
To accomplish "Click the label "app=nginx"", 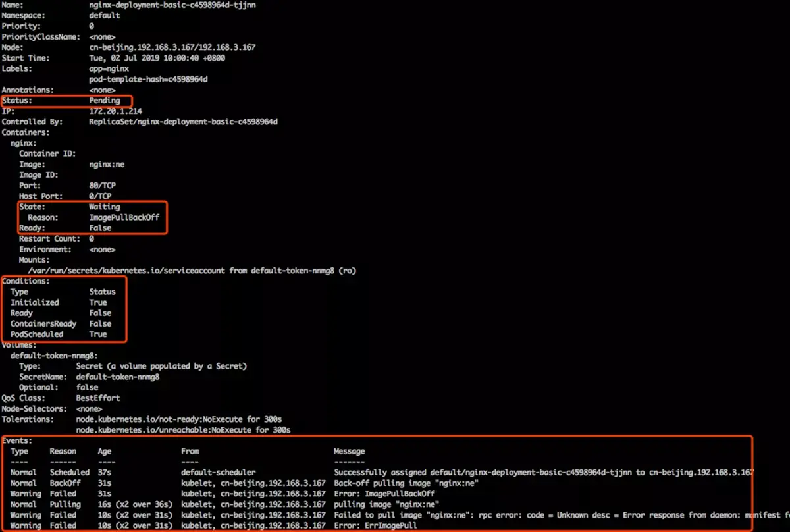I will pos(109,68).
